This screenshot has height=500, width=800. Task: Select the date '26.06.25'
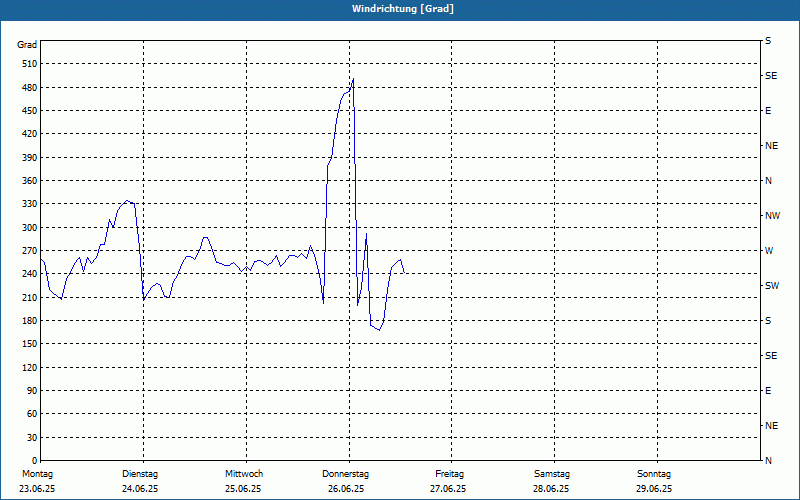tap(346, 489)
